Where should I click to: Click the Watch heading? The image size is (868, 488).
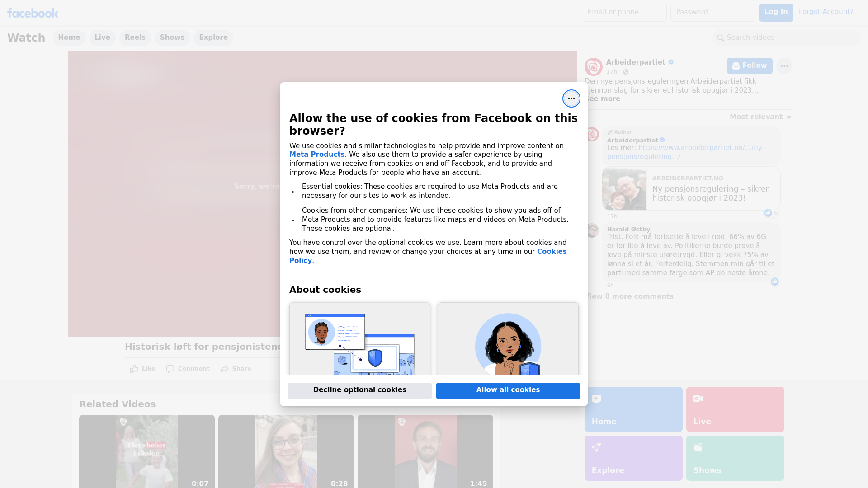coord(26,38)
